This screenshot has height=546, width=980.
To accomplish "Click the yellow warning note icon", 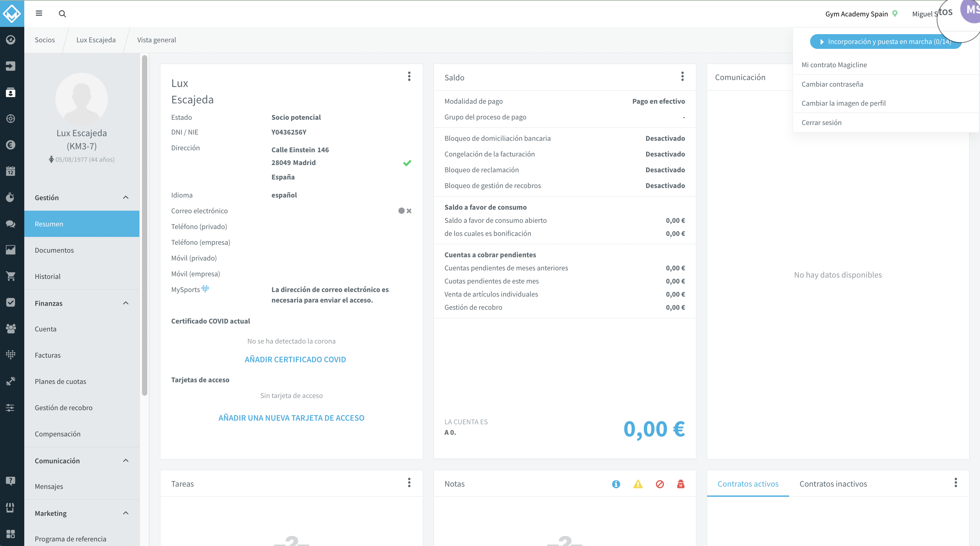I will (x=638, y=484).
